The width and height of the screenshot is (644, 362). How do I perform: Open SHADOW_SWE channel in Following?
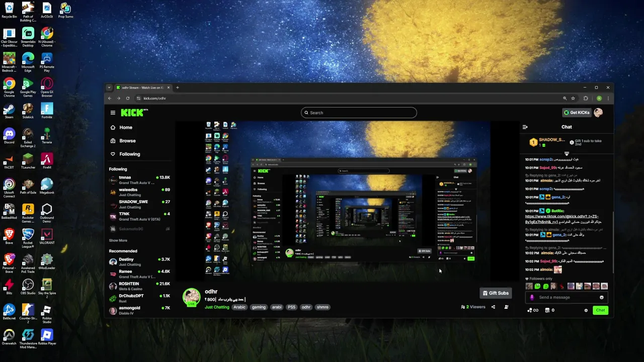tap(140, 204)
